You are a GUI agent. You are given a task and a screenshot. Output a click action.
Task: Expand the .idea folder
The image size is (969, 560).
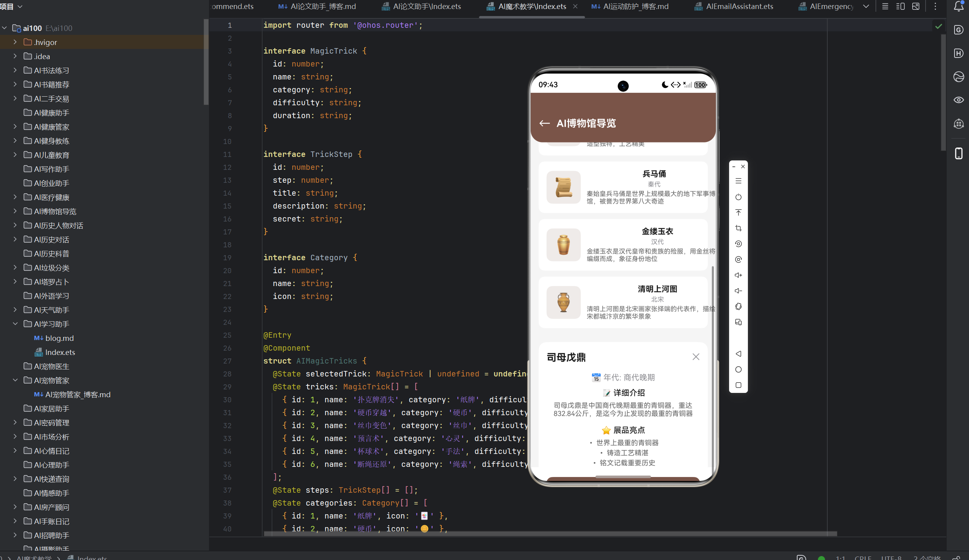point(15,56)
